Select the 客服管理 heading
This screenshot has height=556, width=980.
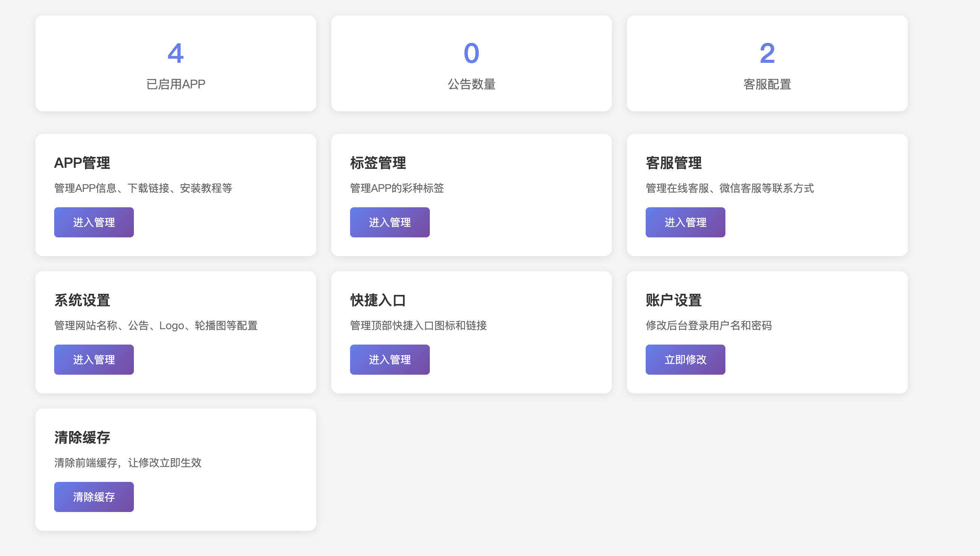(x=674, y=163)
